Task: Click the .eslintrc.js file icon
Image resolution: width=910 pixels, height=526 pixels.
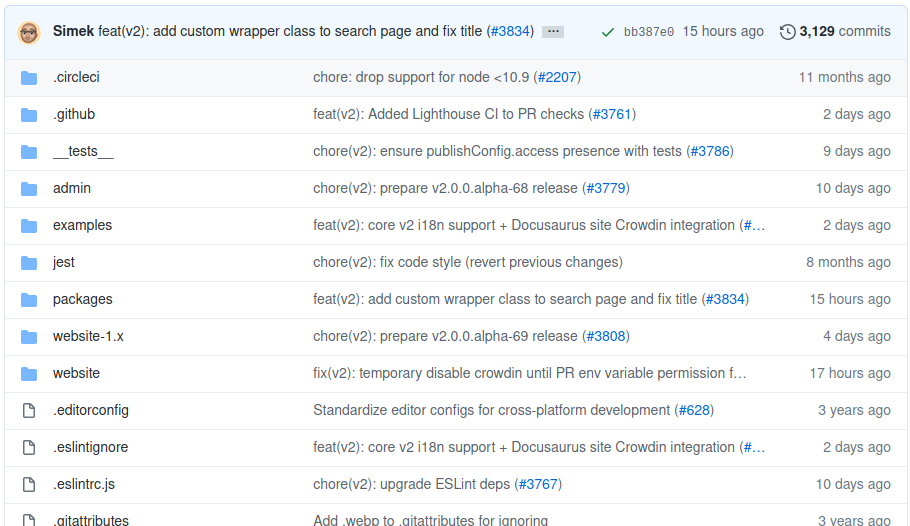Action: pyautogui.click(x=29, y=484)
